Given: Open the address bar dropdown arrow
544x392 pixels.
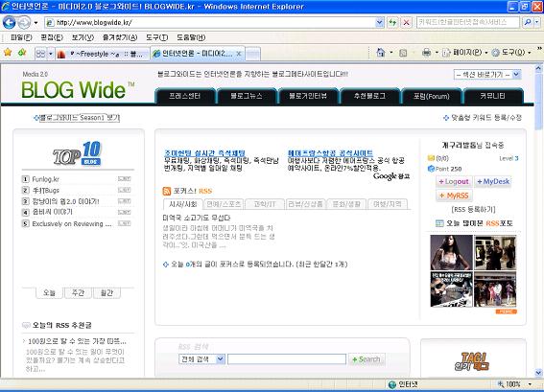Looking at the screenshot, I should [380, 23].
